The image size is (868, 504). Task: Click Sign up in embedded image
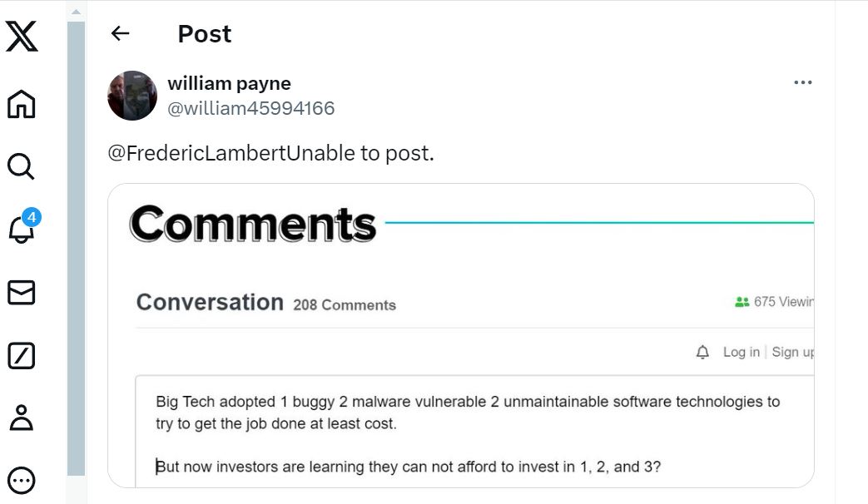(793, 353)
